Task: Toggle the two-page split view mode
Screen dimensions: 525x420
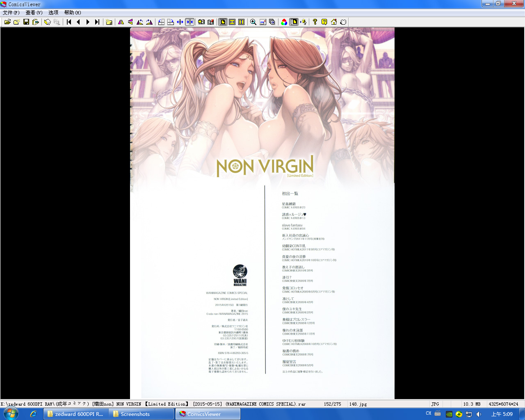Action: 190,22
